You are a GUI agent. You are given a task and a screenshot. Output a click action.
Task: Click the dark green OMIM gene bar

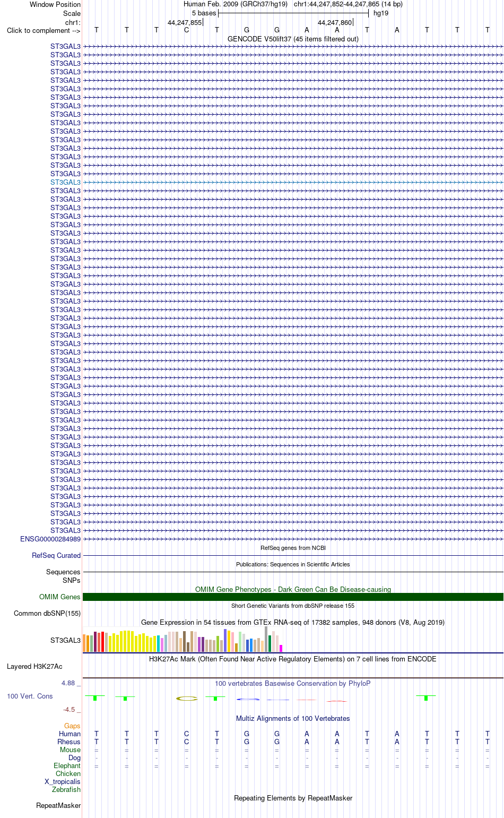point(293,597)
